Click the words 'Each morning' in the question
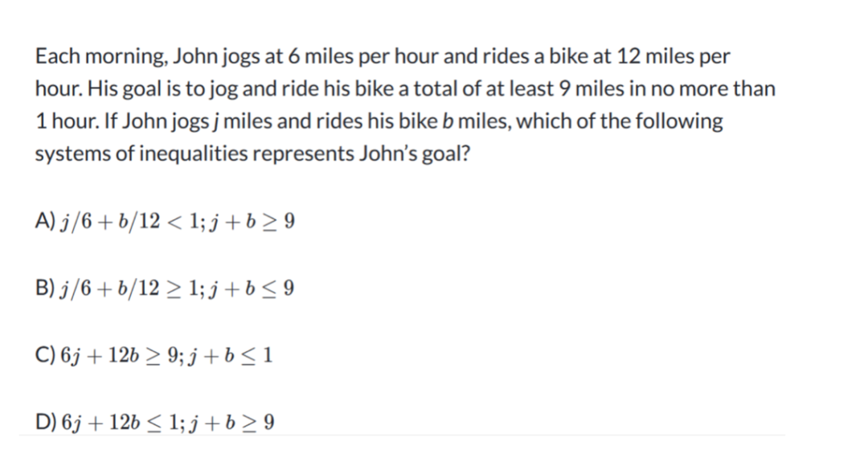868x454 pixels. click(101, 57)
